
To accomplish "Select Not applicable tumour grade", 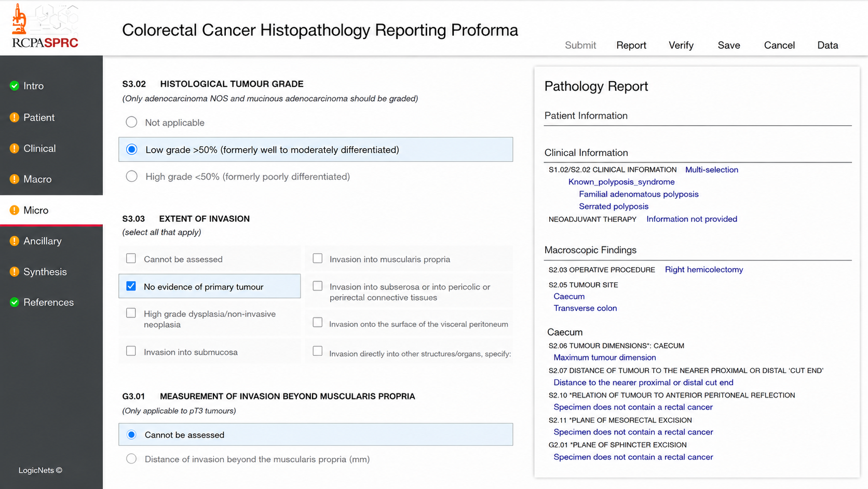I will [131, 122].
